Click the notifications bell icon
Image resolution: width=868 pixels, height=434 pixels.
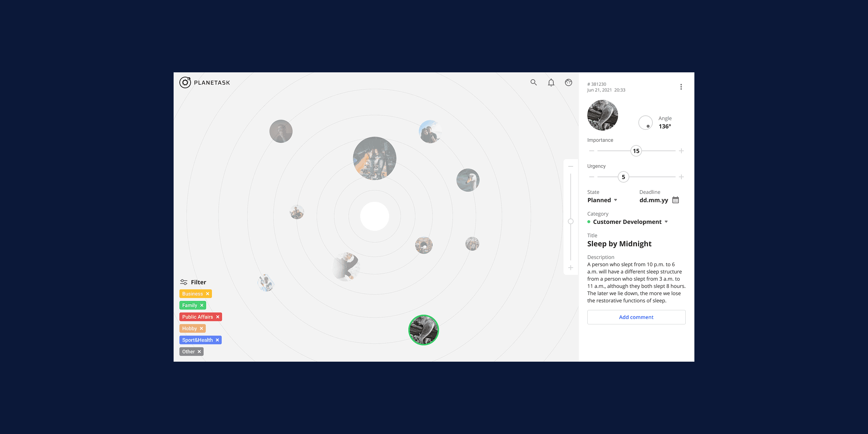pyautogui.click(x=551, y=83)
